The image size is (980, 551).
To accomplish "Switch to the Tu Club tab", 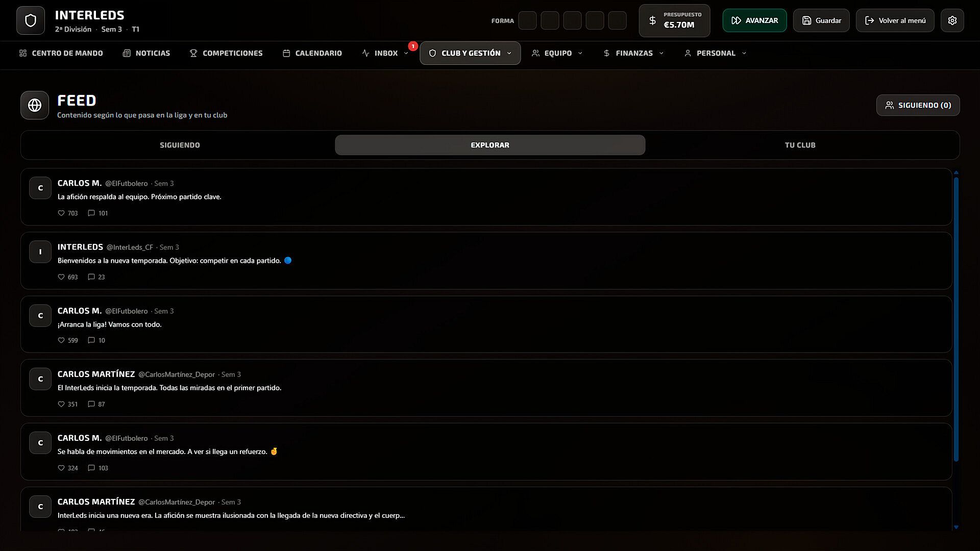I will click(x=800, y=145).
